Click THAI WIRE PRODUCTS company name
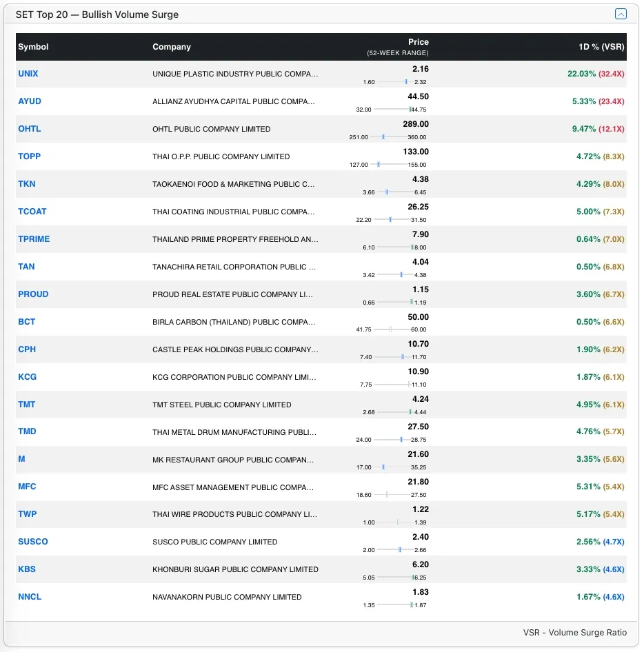Viewport: 644px width, 652px height. point(234,514)
